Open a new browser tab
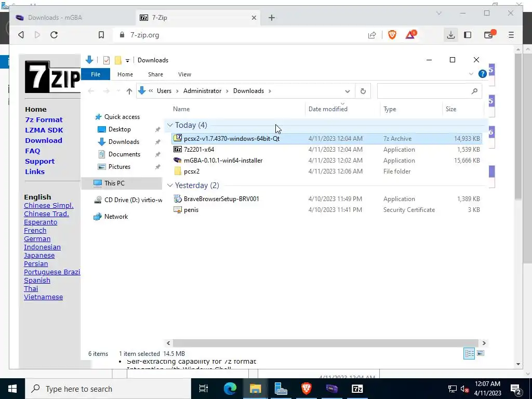The height and width of the screenshot is (399, 532). [271, 18]
